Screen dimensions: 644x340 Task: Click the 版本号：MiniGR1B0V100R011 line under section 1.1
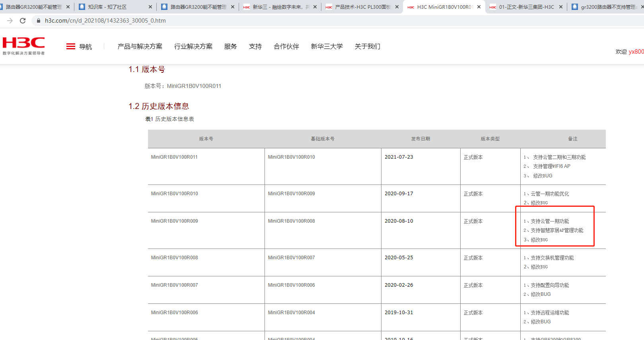pos(183,86)
